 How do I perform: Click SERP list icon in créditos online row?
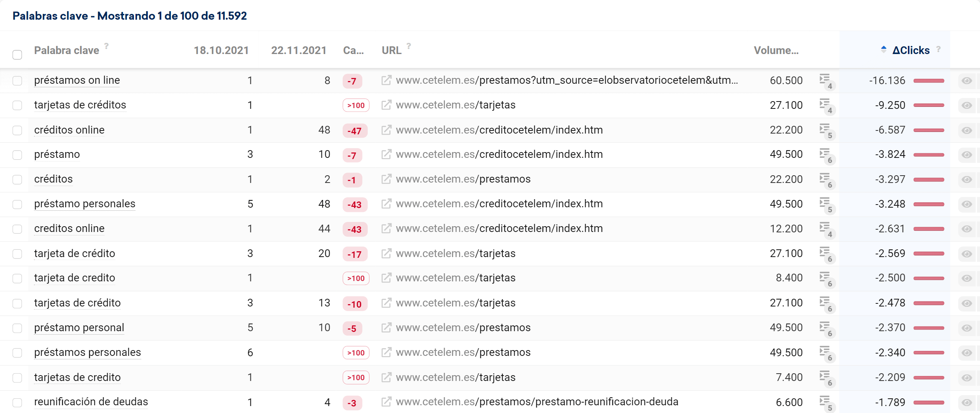(x=826, y=130)
